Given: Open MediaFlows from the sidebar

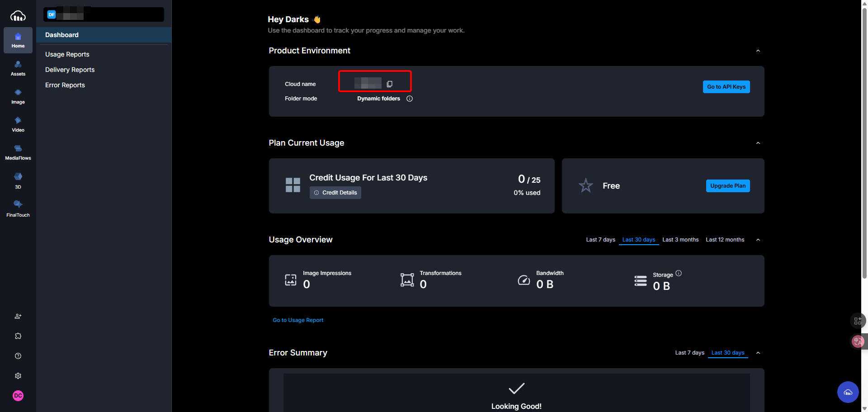Looking at the screenshot, I should [x=18, y=152].
